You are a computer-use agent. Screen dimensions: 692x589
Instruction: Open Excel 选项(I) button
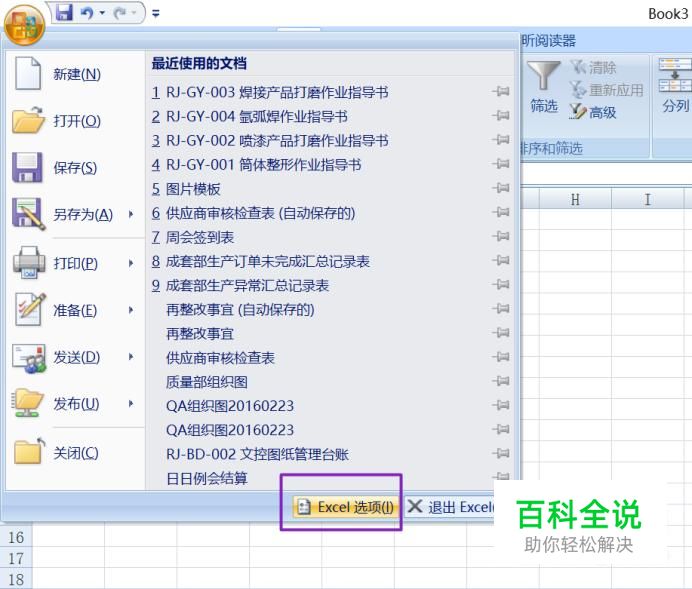click(x=346, y=507)
